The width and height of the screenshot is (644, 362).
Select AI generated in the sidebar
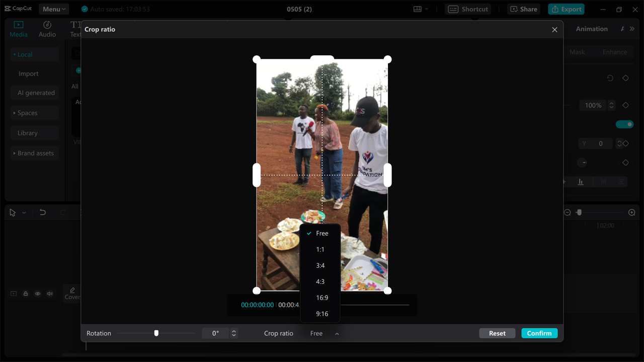point(36,93)
